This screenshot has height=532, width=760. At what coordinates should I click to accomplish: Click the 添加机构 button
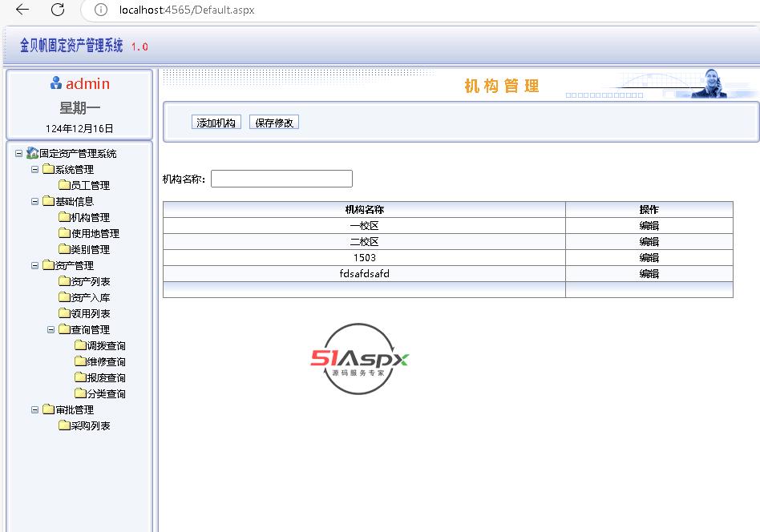point(216,123)
